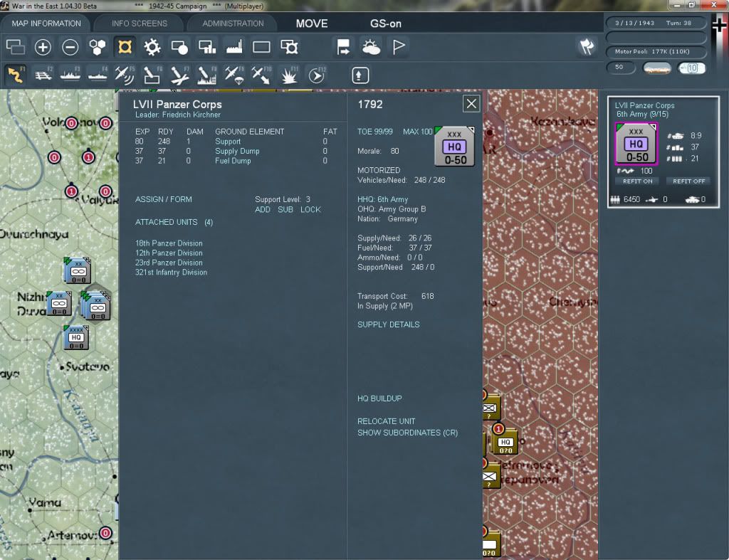This screenshot has height=560, width=729.
Task: Click the rectangle with circle toolbar icon
Action: (x=179, y=47)
